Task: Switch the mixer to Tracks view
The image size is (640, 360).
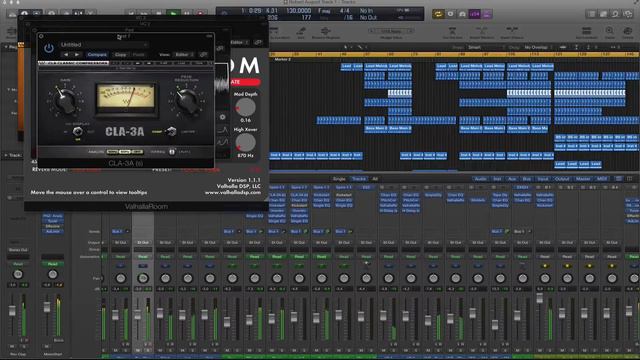Action: coord(359,179)
